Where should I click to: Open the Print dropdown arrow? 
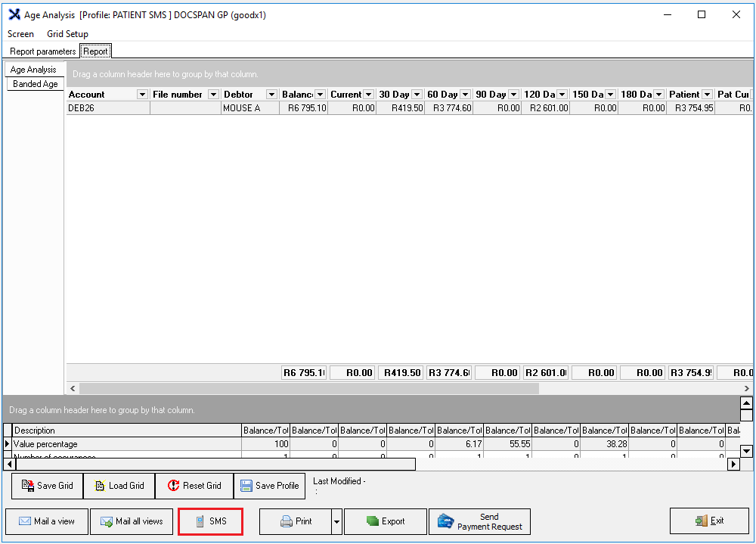(336, 521)
